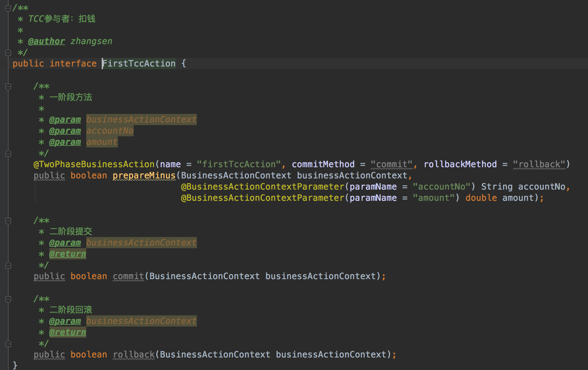Screen dimensions: 588x370
Task: Click the comment text TCC参与者：扣钱
Action: [x=62, y=19]
